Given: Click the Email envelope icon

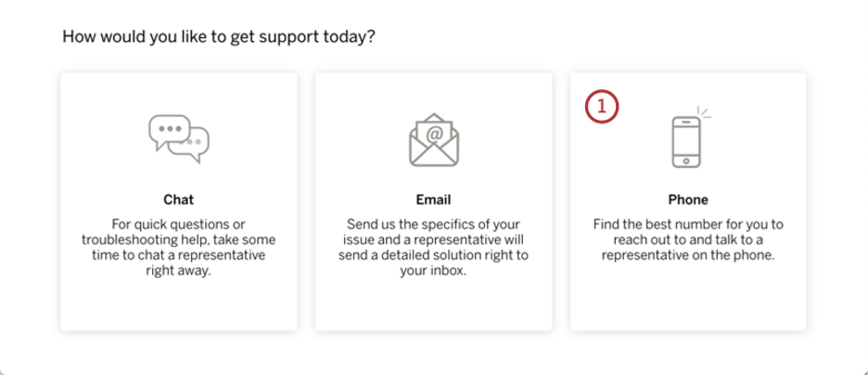Looking at the screenshot, I should click(434, 139).
